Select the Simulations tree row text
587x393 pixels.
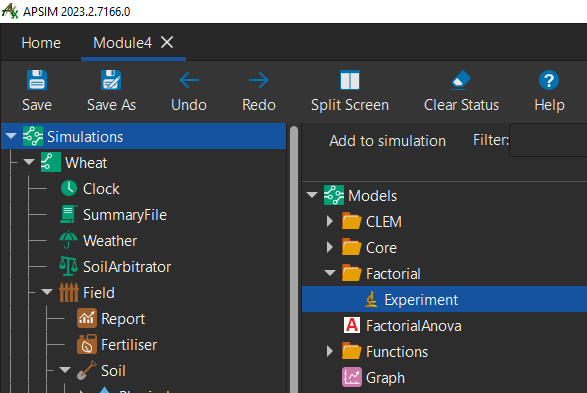pyautogui.click(x=85, y=137)
